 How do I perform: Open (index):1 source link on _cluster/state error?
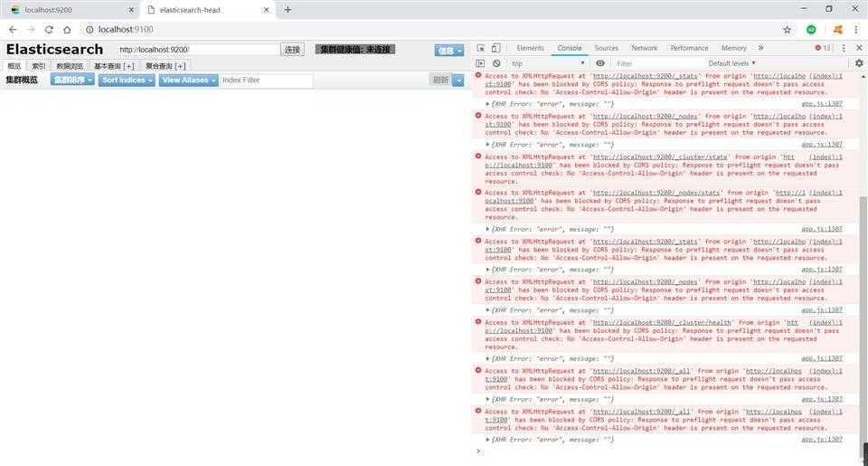826,157
